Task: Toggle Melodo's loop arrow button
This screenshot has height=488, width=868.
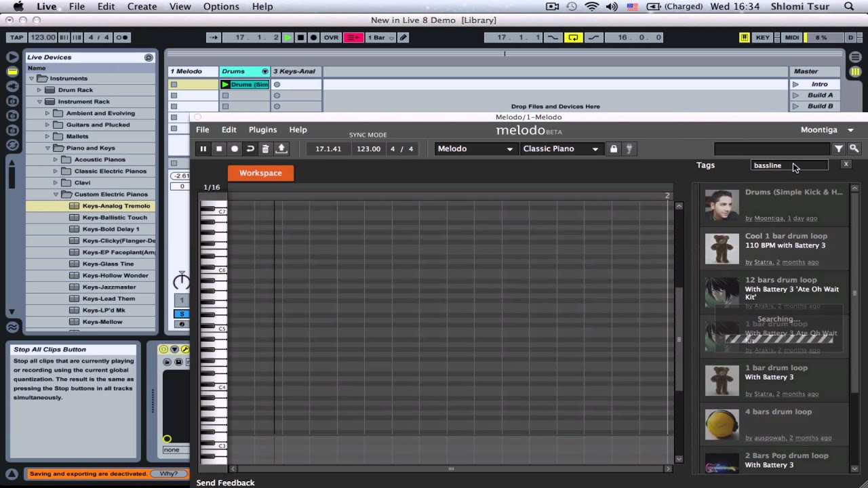Action: click(x=250, y=148)
